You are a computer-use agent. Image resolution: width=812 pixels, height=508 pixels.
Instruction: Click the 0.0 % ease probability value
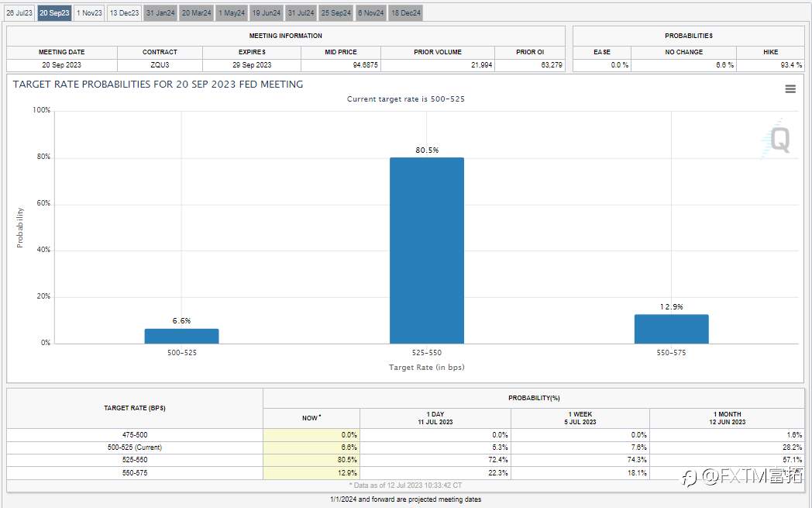(619, 65)
